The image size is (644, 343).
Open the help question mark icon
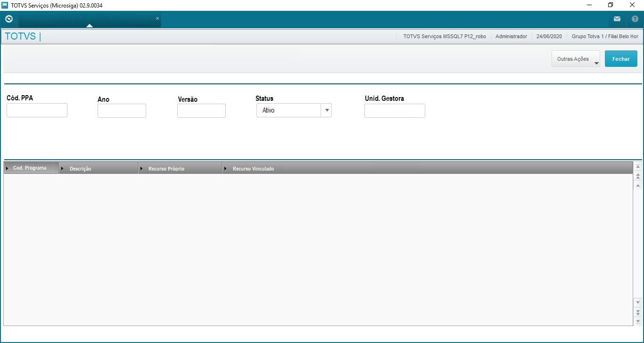pyautogui.click(x=635, y=19)
